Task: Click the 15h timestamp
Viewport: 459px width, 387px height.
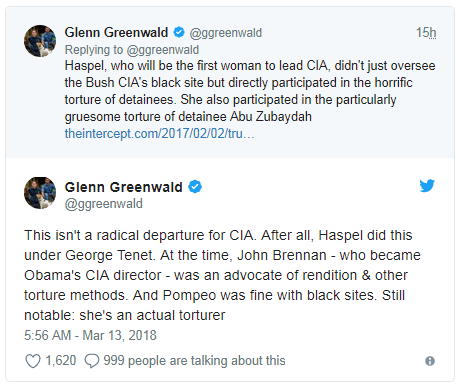Action: pyautogui.click(x=426, y=33)
